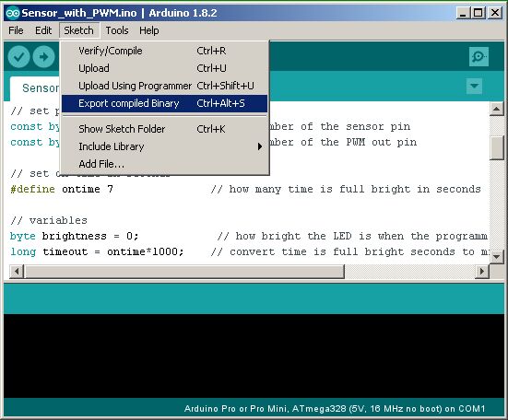Click the 'of the sensor pin' comment

coord(355,126)
